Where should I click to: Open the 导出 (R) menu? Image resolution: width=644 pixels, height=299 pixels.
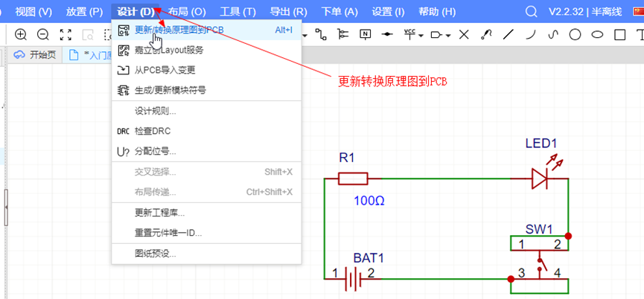(x=289, y=11)
